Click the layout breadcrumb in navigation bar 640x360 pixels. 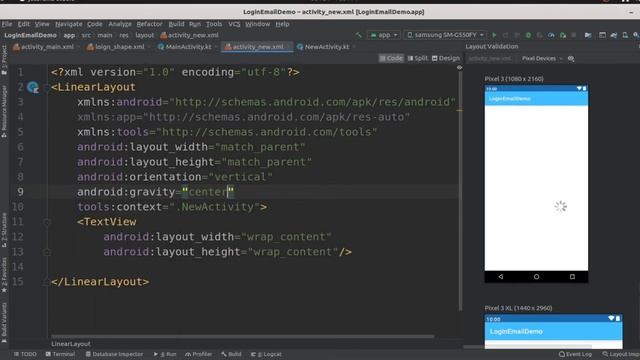(145, 36)
